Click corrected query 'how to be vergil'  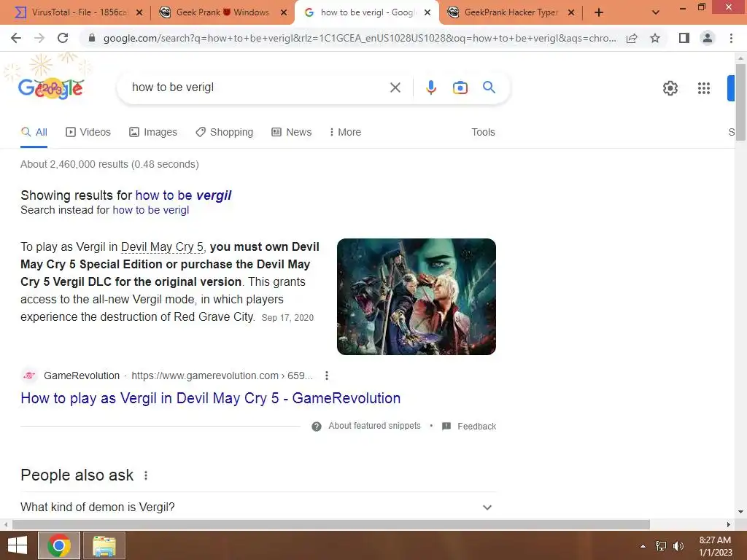point(183,195)
